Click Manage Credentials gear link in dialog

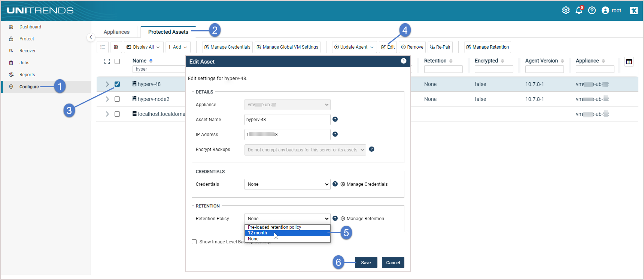tap(364, 184)
